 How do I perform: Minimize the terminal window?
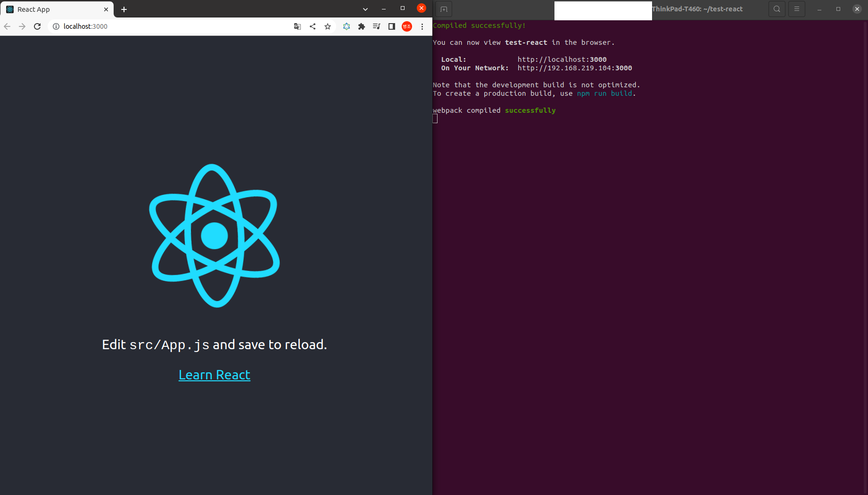(x=819, y=9)
